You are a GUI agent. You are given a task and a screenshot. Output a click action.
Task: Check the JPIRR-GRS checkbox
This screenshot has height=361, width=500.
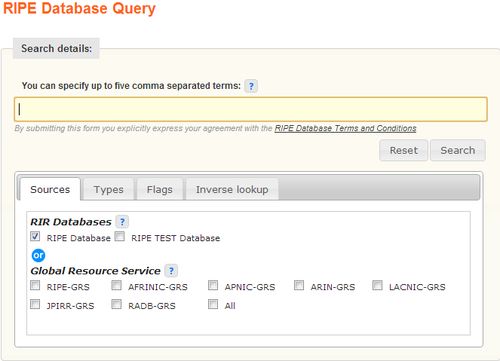(x=35, y=304)
